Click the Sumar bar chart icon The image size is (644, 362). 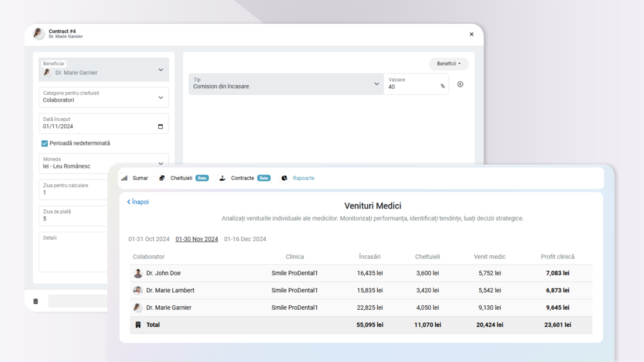pos(124,178)
